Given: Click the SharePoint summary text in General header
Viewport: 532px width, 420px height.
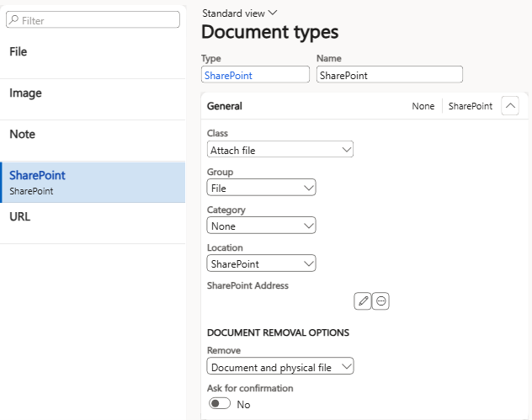Looking at the screenshot, I should tap(471, 106).
